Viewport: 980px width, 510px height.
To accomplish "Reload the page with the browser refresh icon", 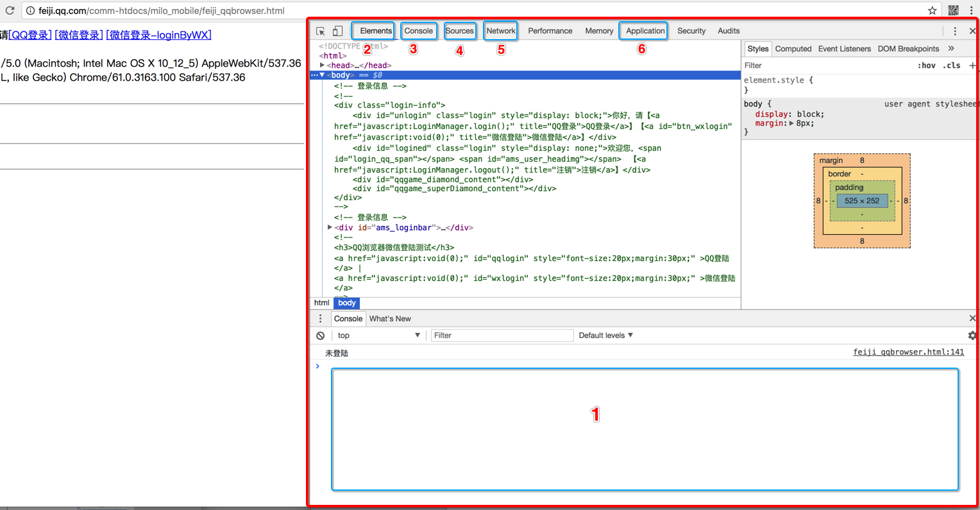I will click(10, 10).
